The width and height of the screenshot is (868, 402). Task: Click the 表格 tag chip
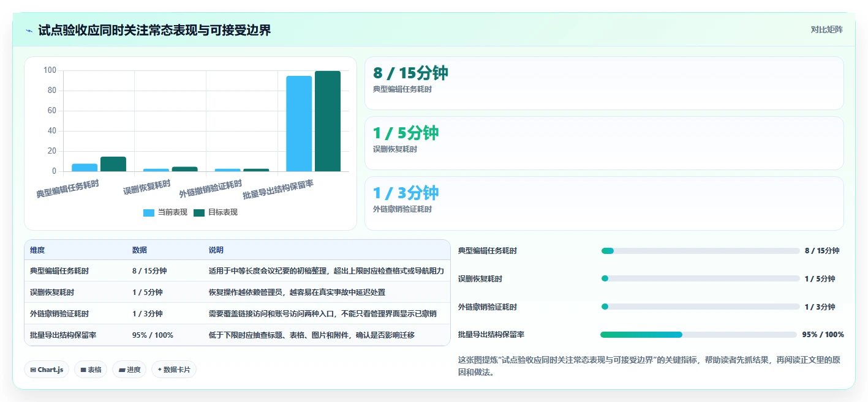pyautogui.click(x=91, y=370)
